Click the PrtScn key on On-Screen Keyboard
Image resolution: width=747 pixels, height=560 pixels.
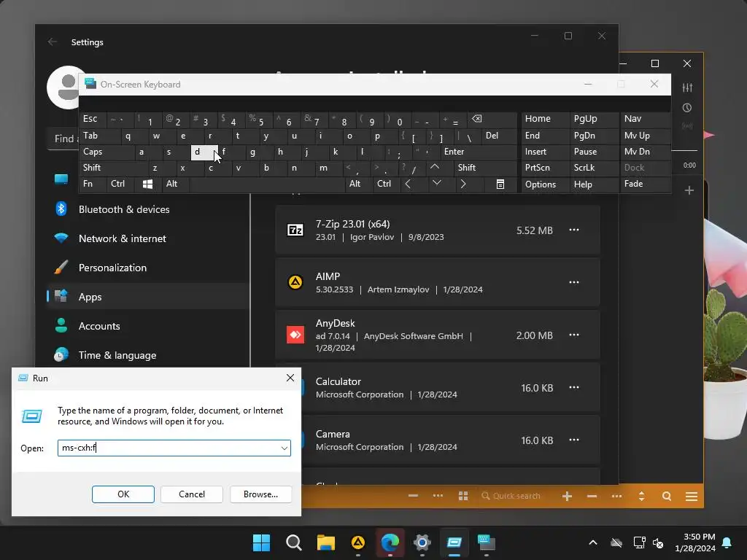pyautogui.click(x=546, y=168)
